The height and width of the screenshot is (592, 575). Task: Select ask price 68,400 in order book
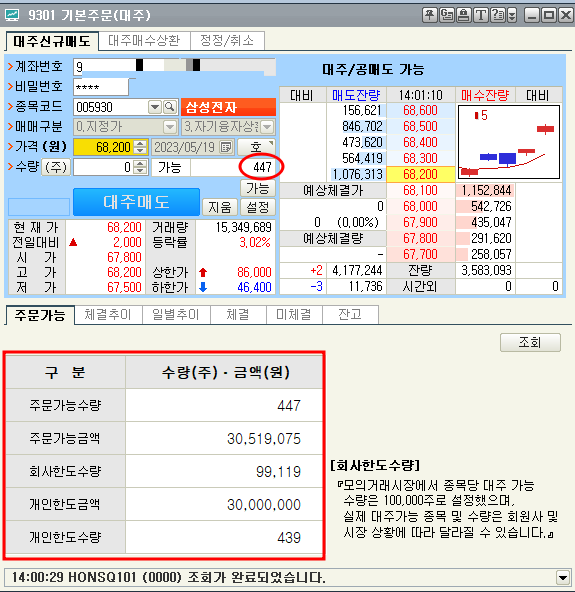click(421, 142)
